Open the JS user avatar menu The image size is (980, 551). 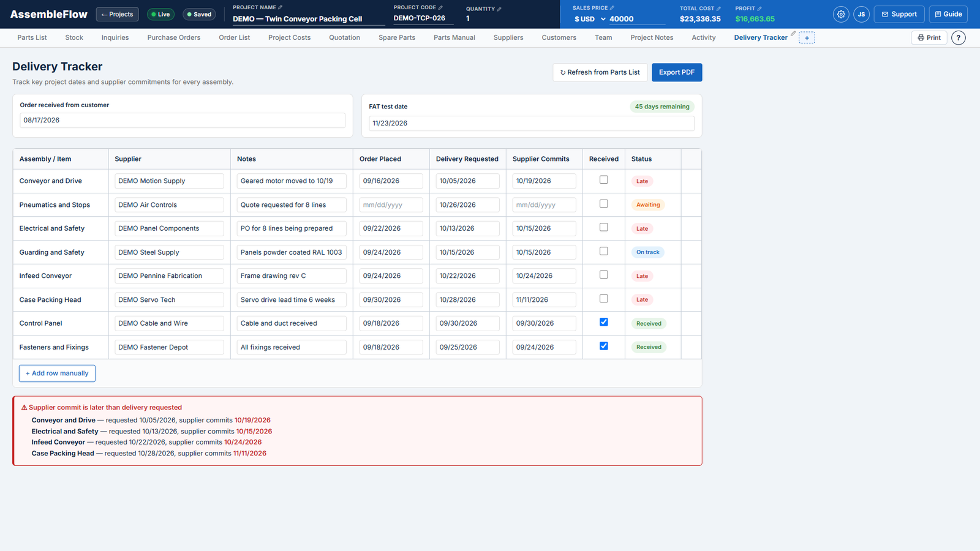point(861,14)
